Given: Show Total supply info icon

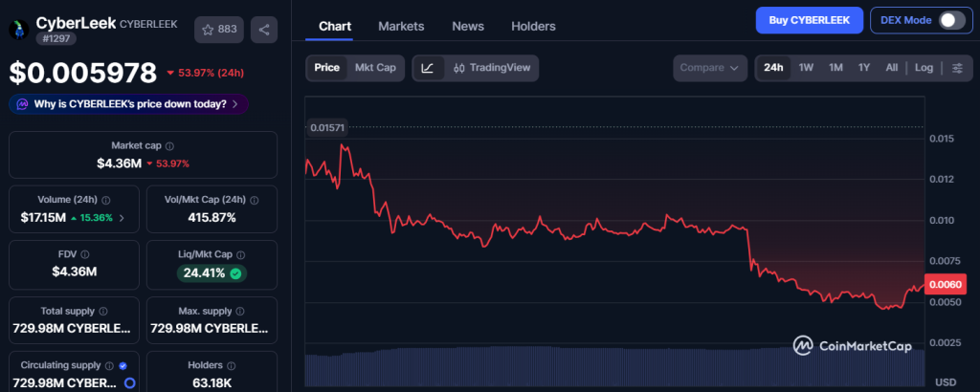Looking at the screenshot, I should coord(103,311).
